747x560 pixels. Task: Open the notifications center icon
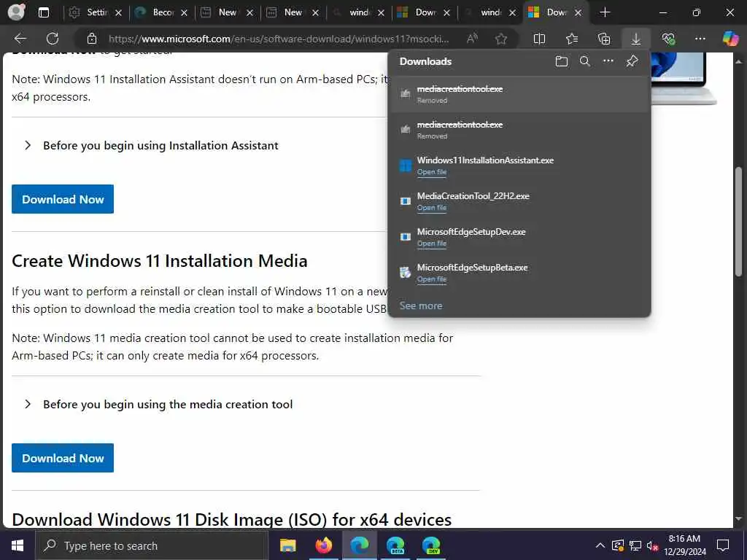point(723,545)
